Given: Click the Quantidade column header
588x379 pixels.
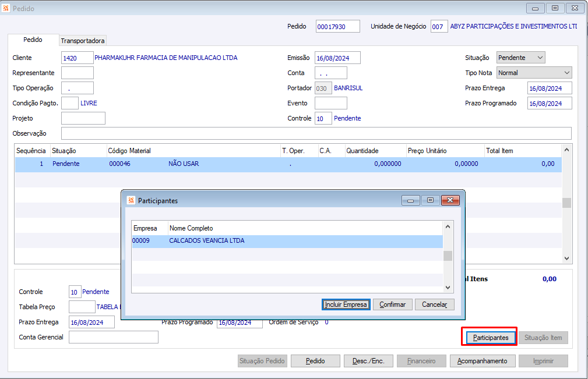Looking at the screenshot, I should [x=375, y=151].
